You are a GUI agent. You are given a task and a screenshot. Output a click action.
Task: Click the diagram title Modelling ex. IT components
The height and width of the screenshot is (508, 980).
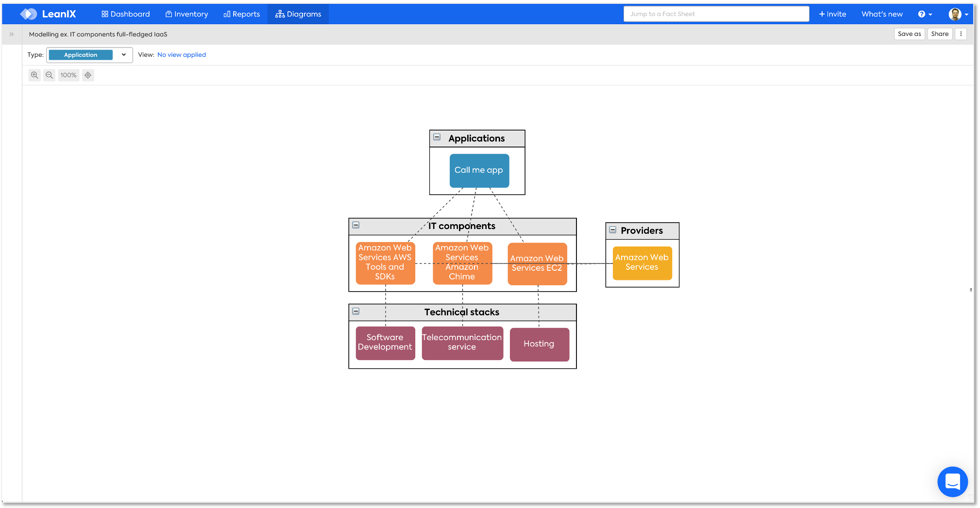tap(98, 34)
